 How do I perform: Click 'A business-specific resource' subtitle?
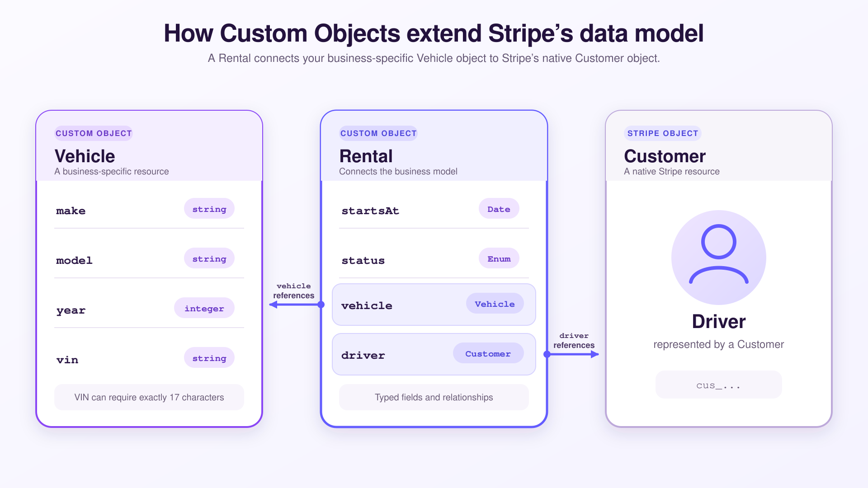pyautogui.click(x=112, y=172)
